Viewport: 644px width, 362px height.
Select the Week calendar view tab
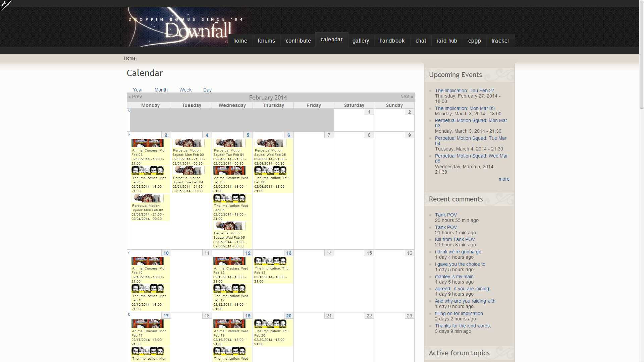click(x=184, y=90)
